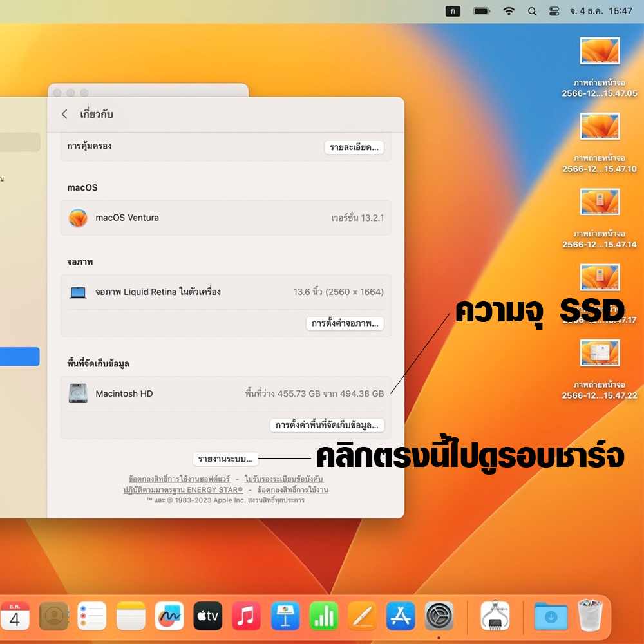Open Control Center in menu bar
The height and width of the screenshot is (644, 644).
pos(554,11)
